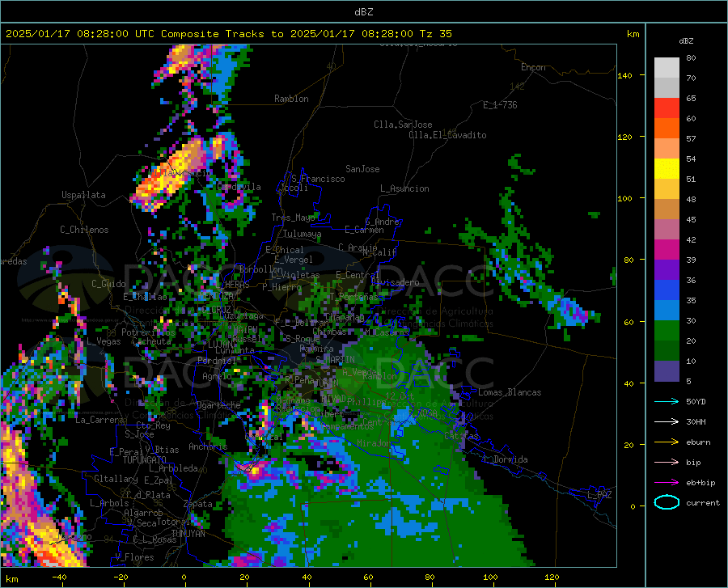Click the blue 36 dBZ legend swatch
Image resolution: width=728 pixels, height=588 pixels.
coord(667,290)
